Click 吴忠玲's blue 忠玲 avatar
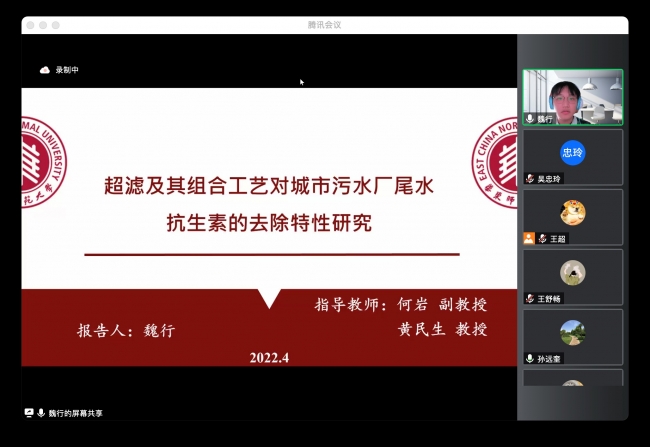650x447 pixels. [x=572, y=153]
